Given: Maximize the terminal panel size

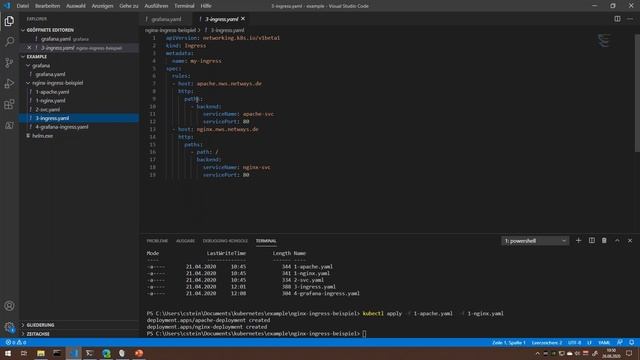Looking at the screenshot, I should click(x=617, y=241).
